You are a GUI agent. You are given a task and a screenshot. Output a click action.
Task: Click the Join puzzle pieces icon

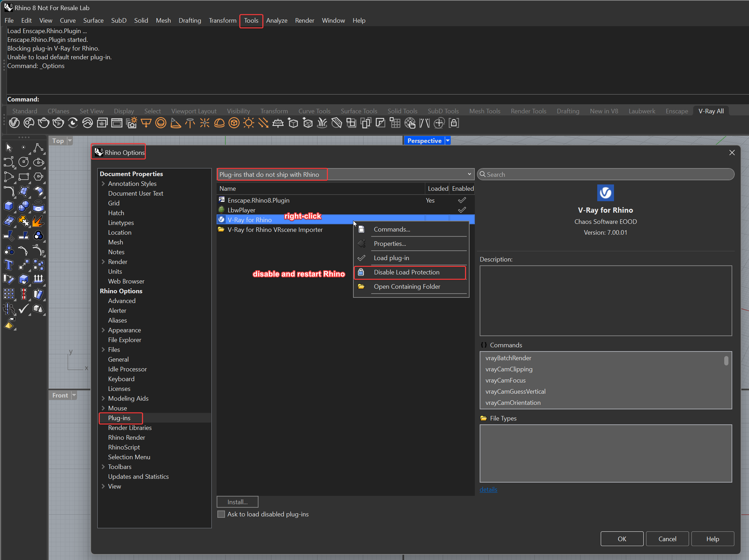(x=23, y=221)
